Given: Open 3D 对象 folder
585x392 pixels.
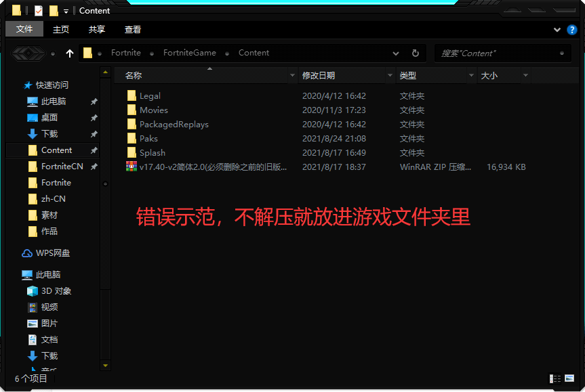Looking at the screenshot, I should point(56,291).
